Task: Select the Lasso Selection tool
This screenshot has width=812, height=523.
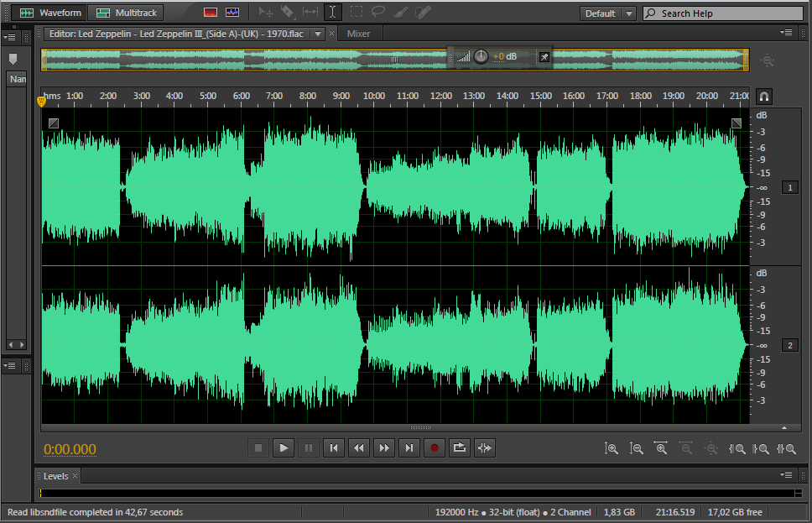Action: pyautogui.click(x=378, y=12)
